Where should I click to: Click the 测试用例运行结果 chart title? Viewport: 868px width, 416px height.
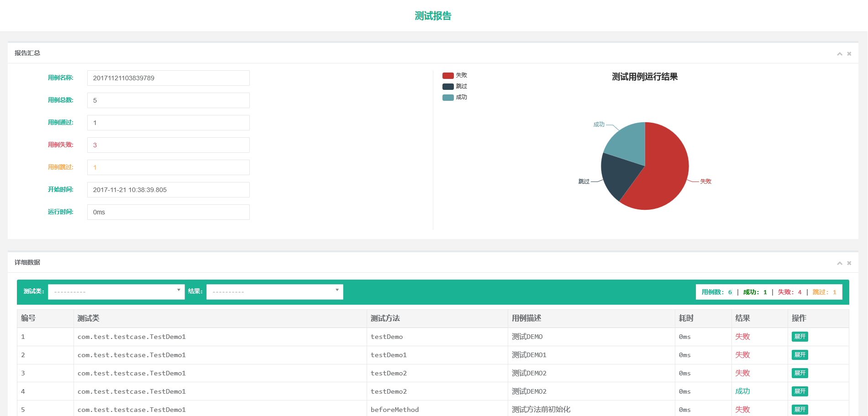pyautogui.click(x=645, y=77)
